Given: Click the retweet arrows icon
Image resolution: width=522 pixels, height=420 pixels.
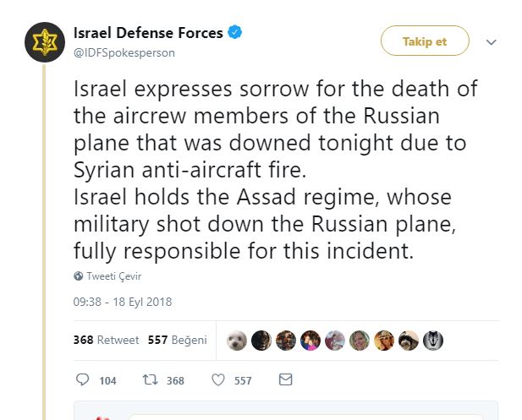Looking at the screenshot, I should [149, 380].
